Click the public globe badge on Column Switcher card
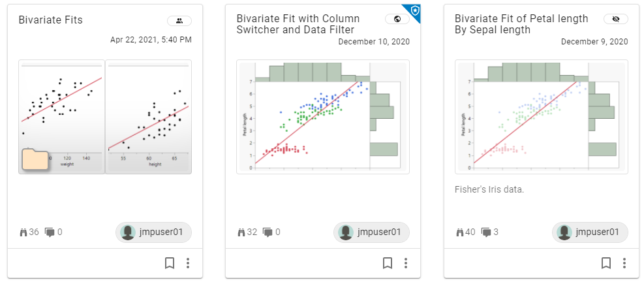The image size is (644, 284). [397, 19]
